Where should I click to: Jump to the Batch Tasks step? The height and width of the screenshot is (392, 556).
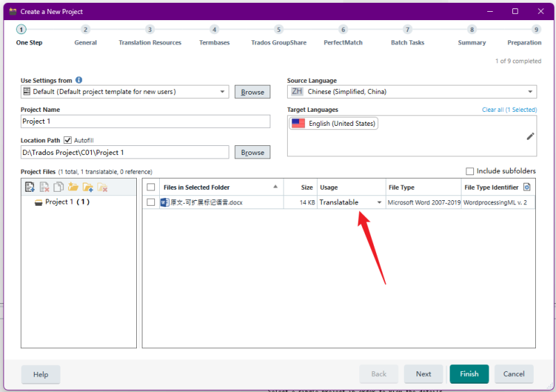tap(407, 30)
